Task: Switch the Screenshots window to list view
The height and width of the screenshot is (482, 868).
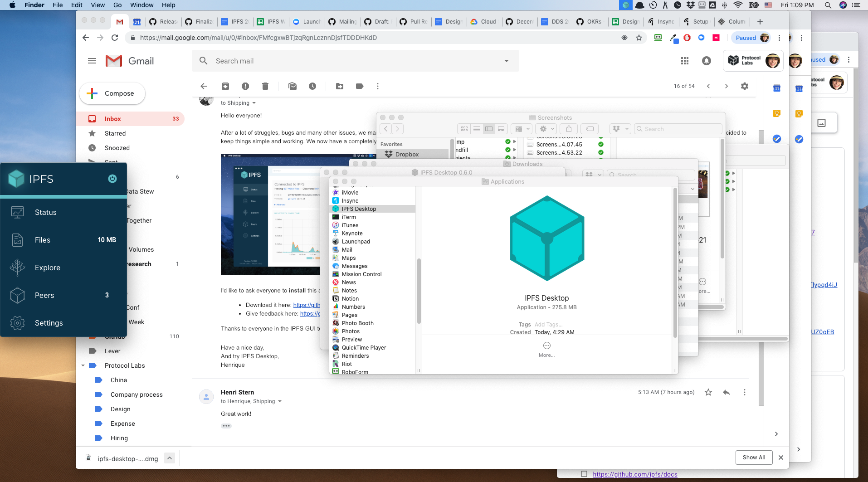Action: 477,129
